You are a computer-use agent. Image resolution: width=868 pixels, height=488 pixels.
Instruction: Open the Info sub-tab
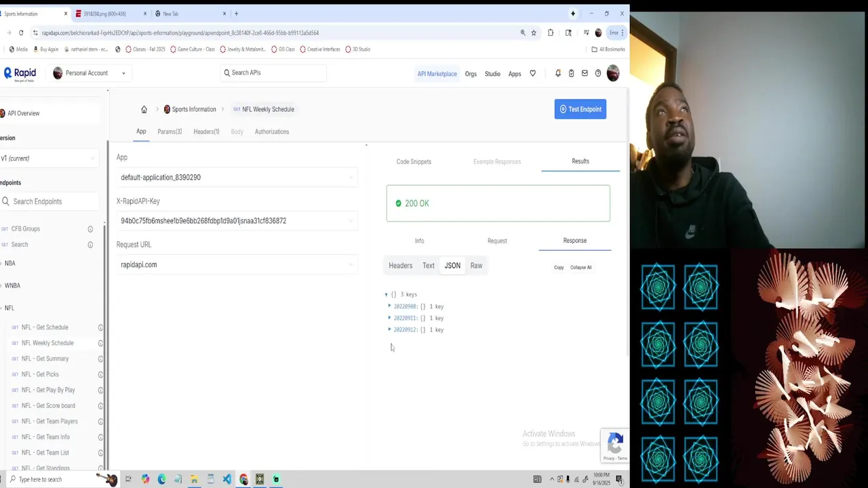pos(419,241)
